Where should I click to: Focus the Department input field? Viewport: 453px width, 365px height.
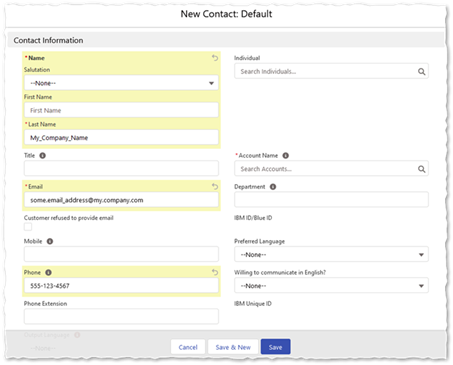click(331, 200)
